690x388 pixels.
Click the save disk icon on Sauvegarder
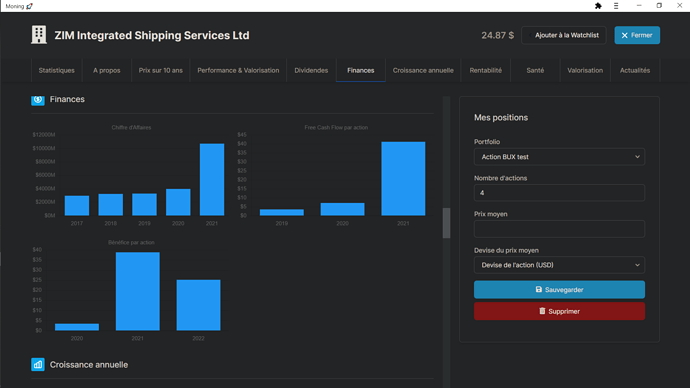539,289
